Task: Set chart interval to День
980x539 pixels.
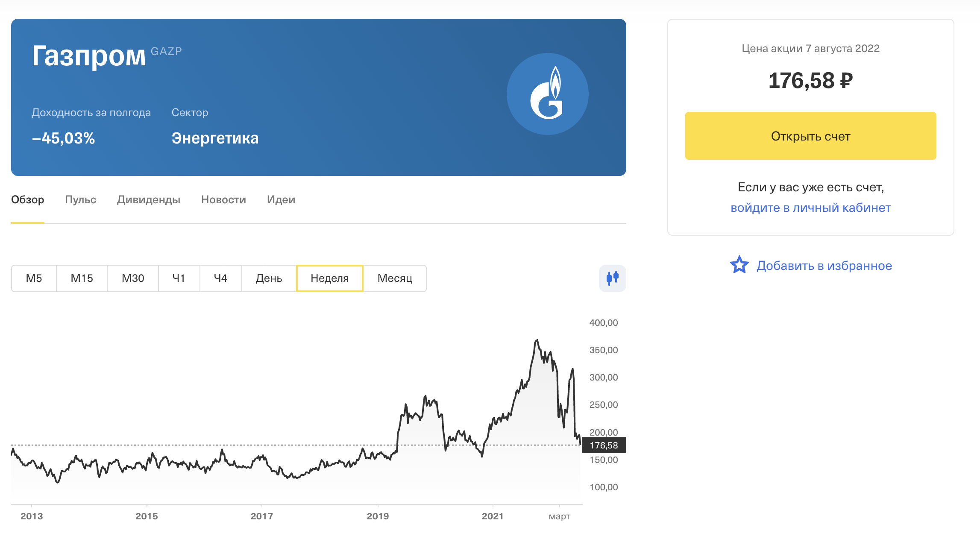Action: (269, 278)
